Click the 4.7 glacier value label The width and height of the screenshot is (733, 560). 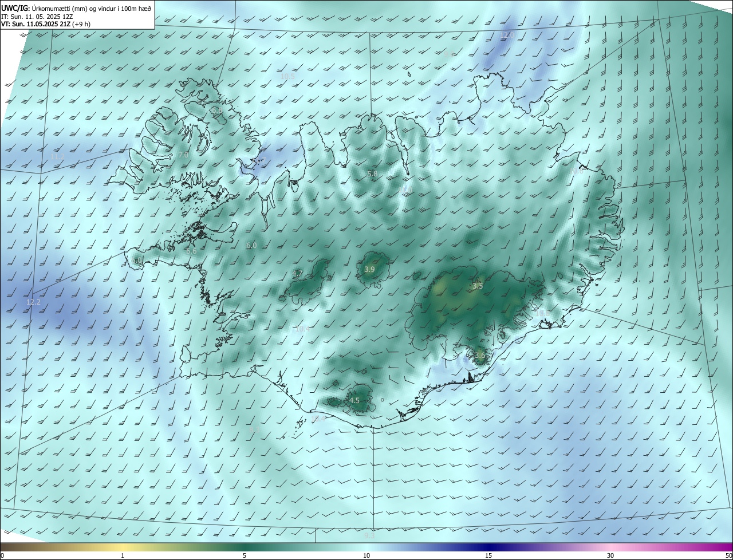pyautogui.click(x=298, y=273)
